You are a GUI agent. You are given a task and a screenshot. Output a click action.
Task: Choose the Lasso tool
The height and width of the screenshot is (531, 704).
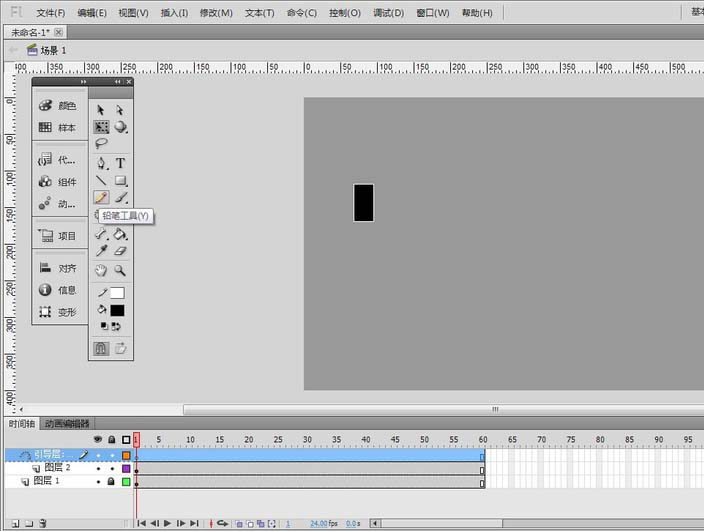[101, 144]
